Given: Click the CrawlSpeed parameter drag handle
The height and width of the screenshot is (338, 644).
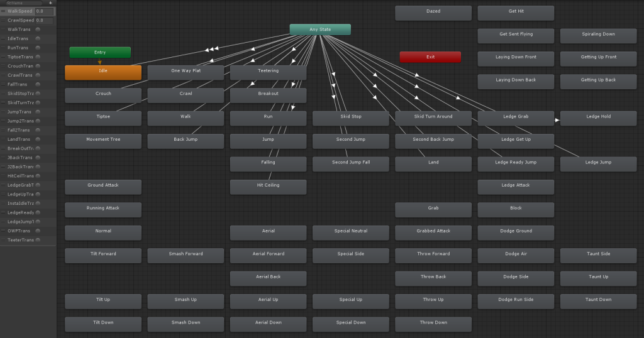Looking at the screenshot, I should click(x=3, y=20).
